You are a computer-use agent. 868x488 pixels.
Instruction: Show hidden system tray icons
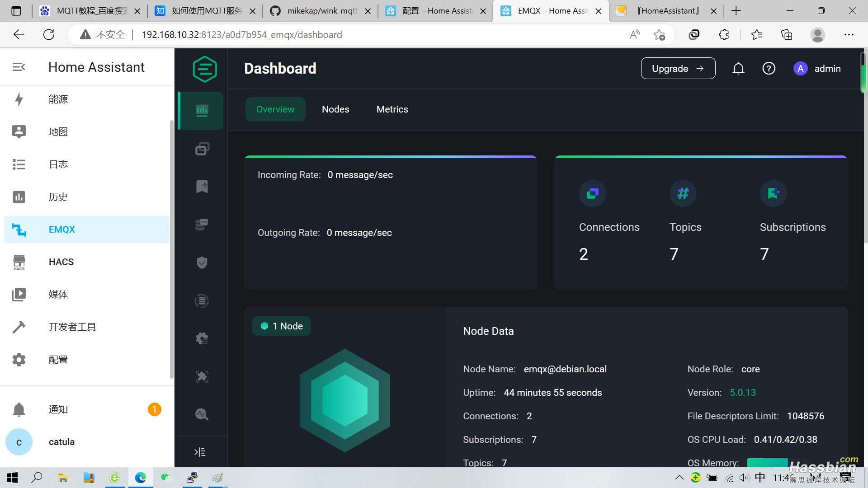pos(679,478)
